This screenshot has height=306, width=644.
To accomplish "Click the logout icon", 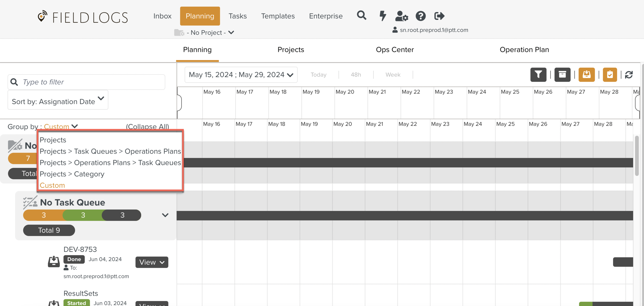I will (x=439, y=16).
